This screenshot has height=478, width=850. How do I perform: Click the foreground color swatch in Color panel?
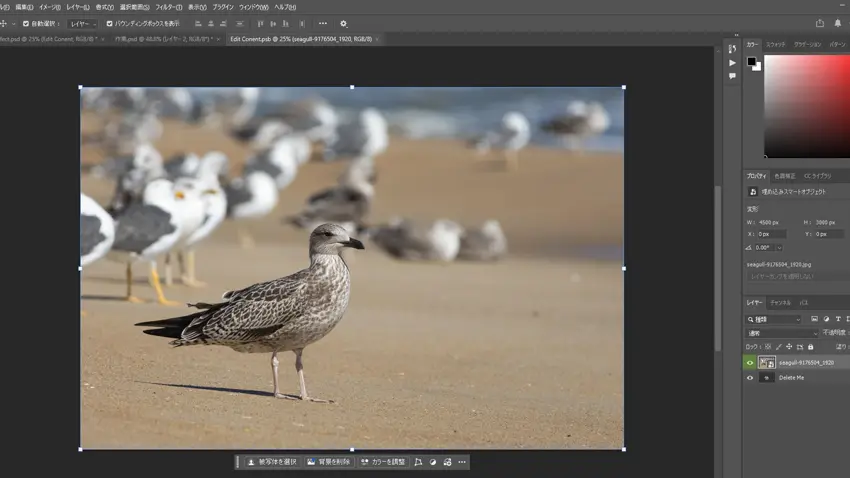[751, 62]
